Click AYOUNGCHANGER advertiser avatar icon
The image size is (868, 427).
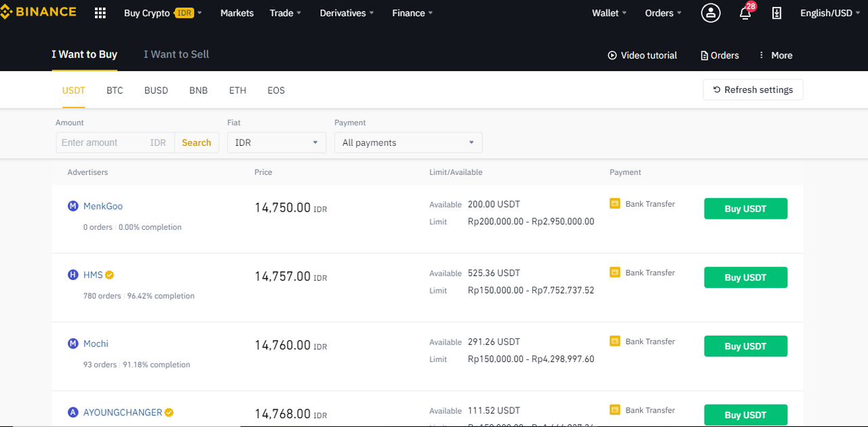[73, 412]
